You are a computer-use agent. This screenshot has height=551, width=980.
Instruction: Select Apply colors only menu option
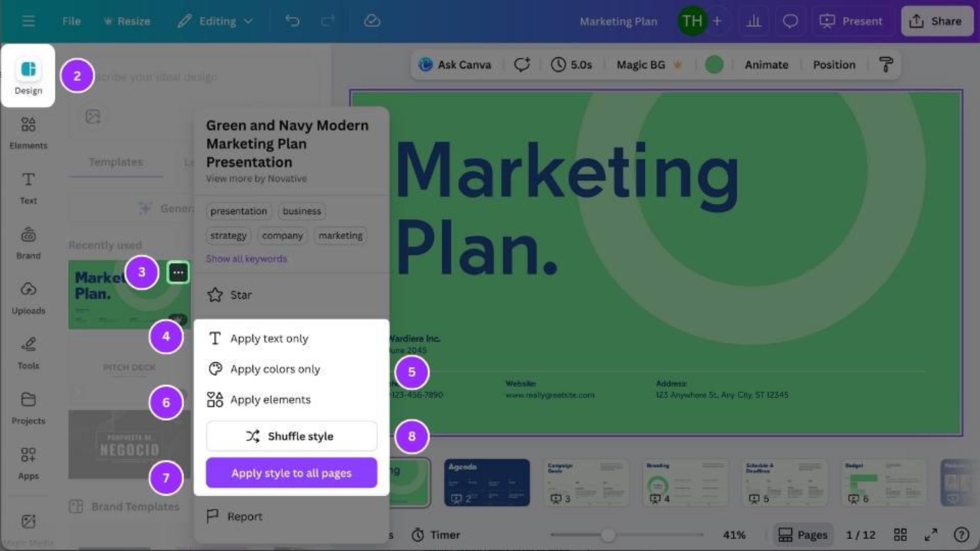point(275,369)
